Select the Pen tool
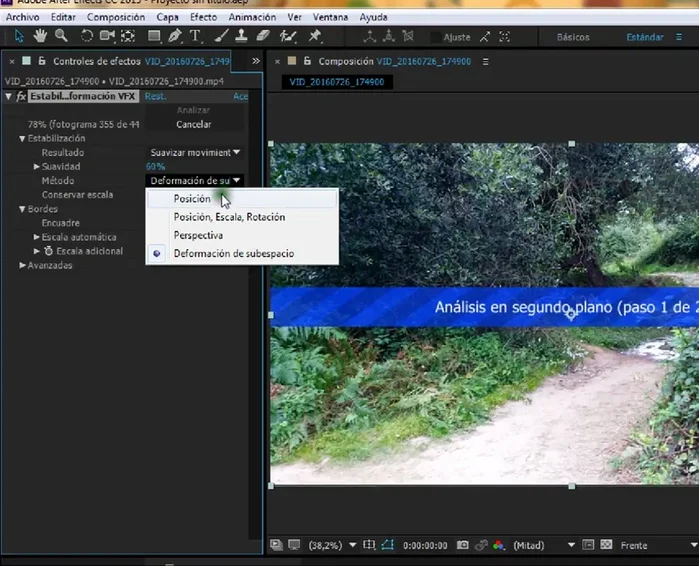 (175, 37)
